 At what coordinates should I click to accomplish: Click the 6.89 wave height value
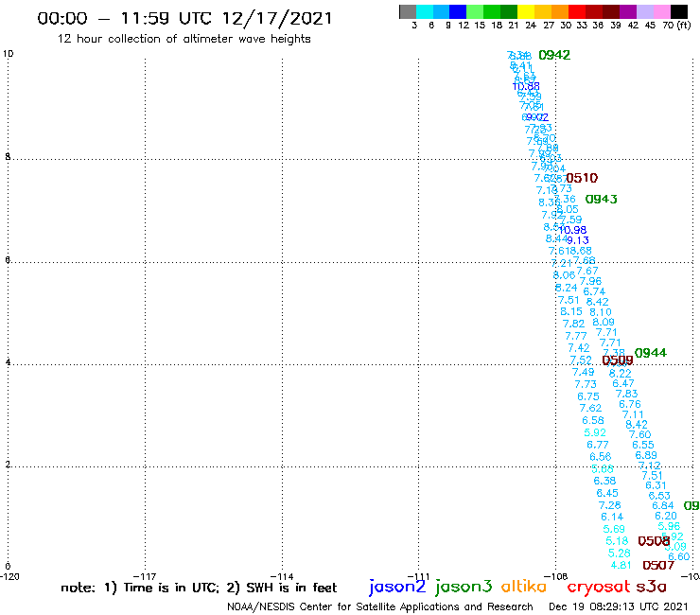click(x=646, y=455)
